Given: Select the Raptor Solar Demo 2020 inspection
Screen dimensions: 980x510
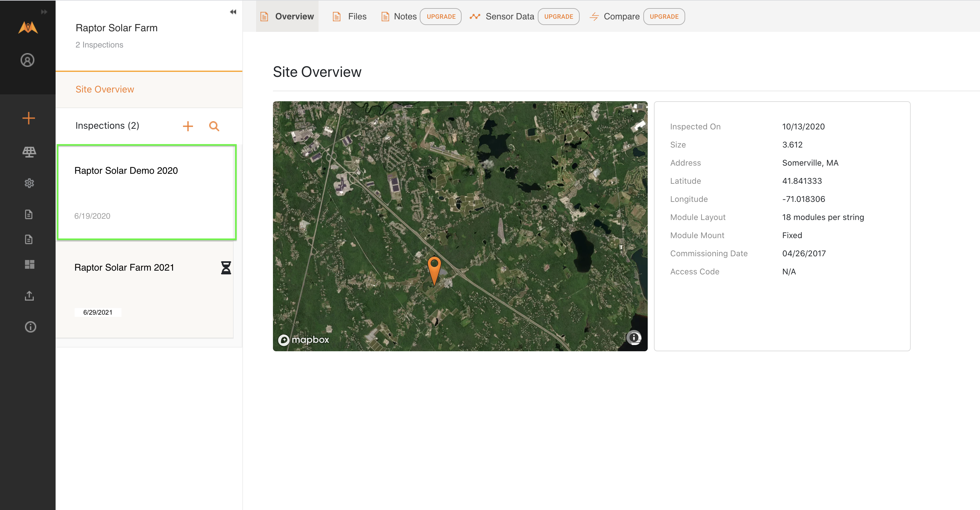Looking at the screenshot, I should pos(146,192).
